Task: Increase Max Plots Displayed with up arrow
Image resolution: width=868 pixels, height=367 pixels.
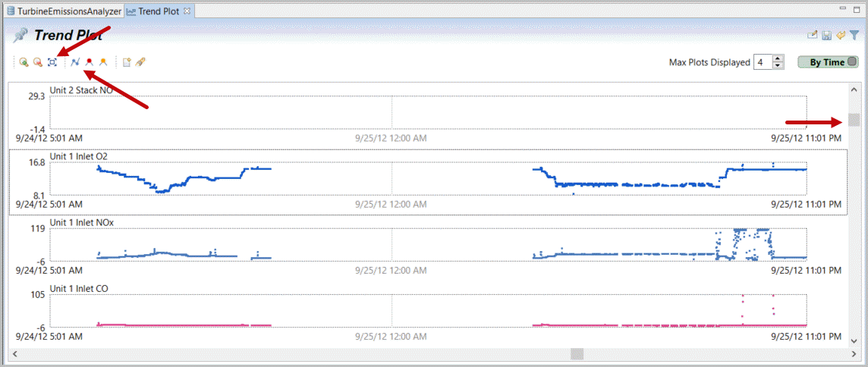Action: 778,59
